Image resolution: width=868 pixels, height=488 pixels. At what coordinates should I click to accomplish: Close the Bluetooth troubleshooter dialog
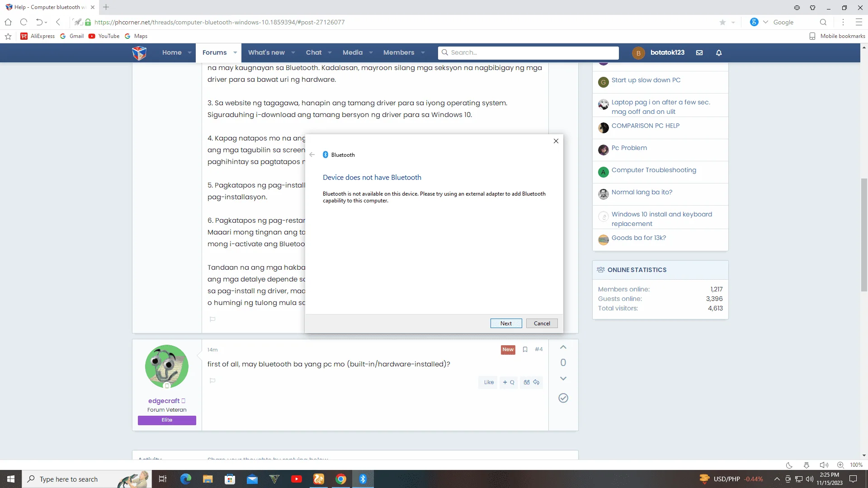[x=556, y=141]
